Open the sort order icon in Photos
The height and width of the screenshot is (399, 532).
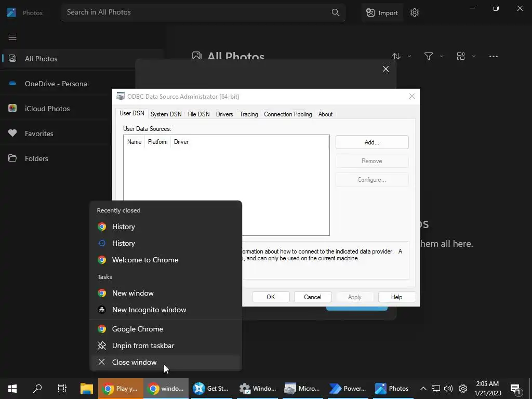coord(396,56)
